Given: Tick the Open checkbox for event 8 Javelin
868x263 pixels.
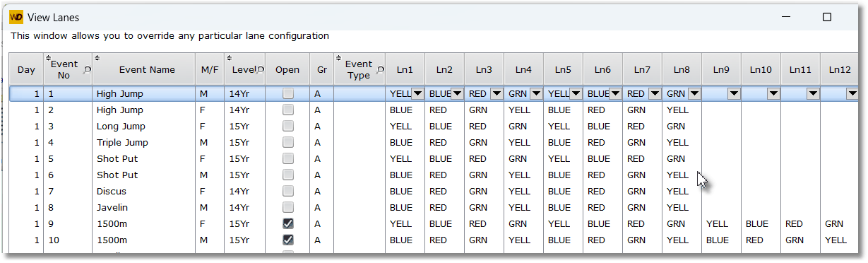Looking at the screenshot, I should coord(287,207).
